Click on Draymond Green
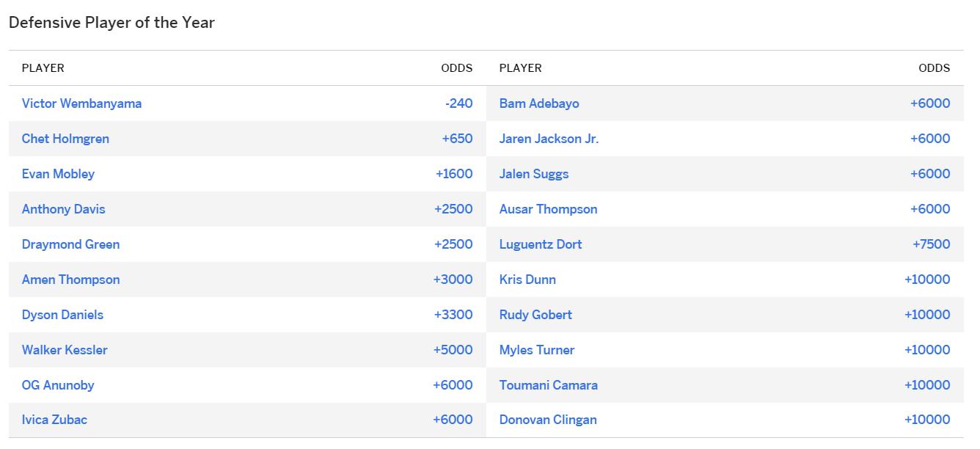Screen dimensions: 980x449 pyautogui.click(x=70, y=244)
